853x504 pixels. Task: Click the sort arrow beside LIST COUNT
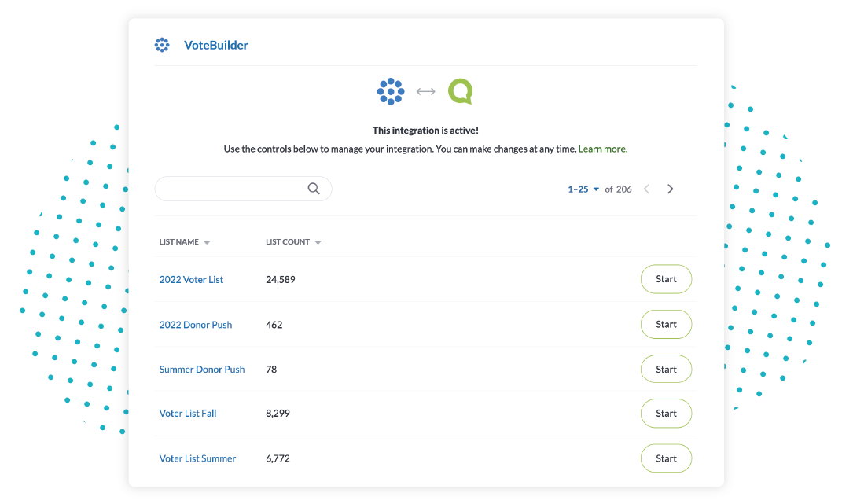(320, 241)
